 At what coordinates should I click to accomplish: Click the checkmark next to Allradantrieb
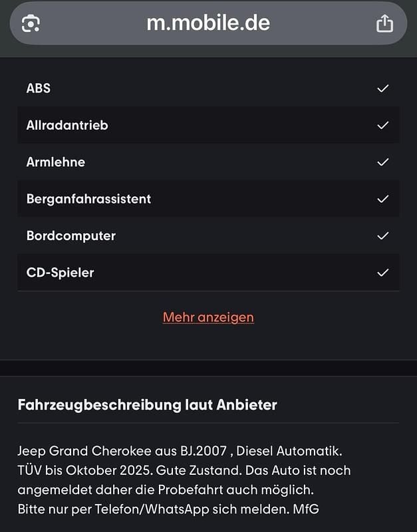382,125
